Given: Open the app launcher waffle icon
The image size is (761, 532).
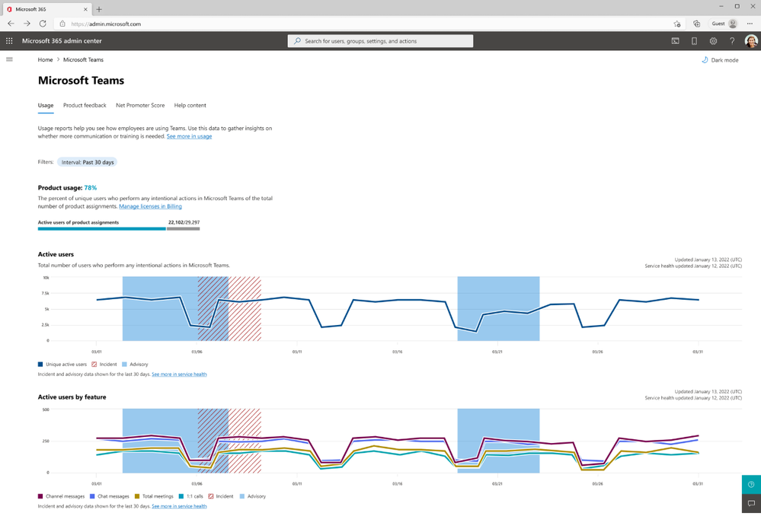Looking at the screenshot, I should click(9, 41).
